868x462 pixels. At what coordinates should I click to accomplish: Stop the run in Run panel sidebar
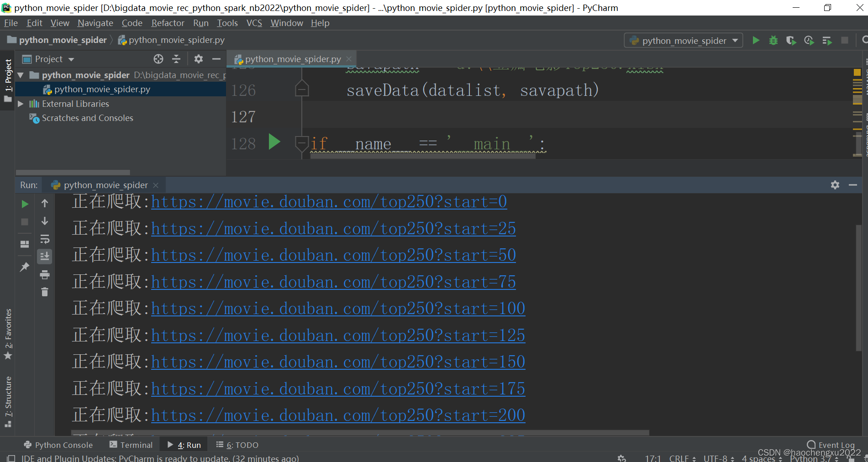[25, 222]
